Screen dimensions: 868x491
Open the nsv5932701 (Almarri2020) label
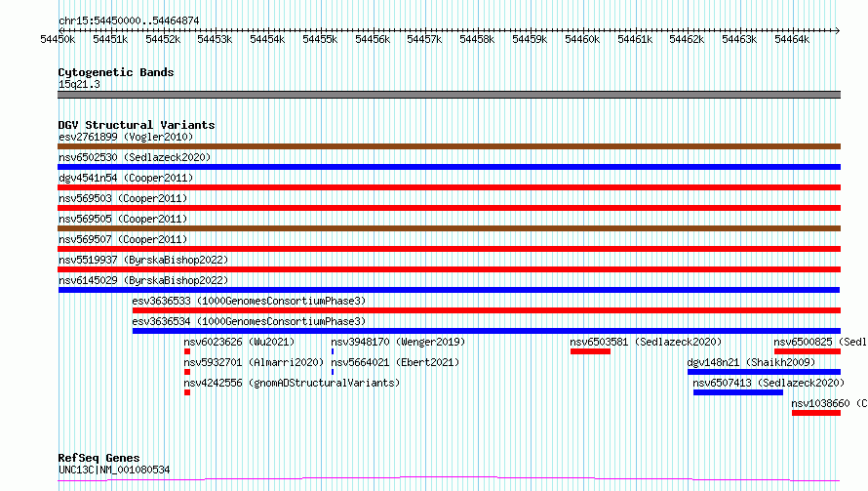click(254, 362)
